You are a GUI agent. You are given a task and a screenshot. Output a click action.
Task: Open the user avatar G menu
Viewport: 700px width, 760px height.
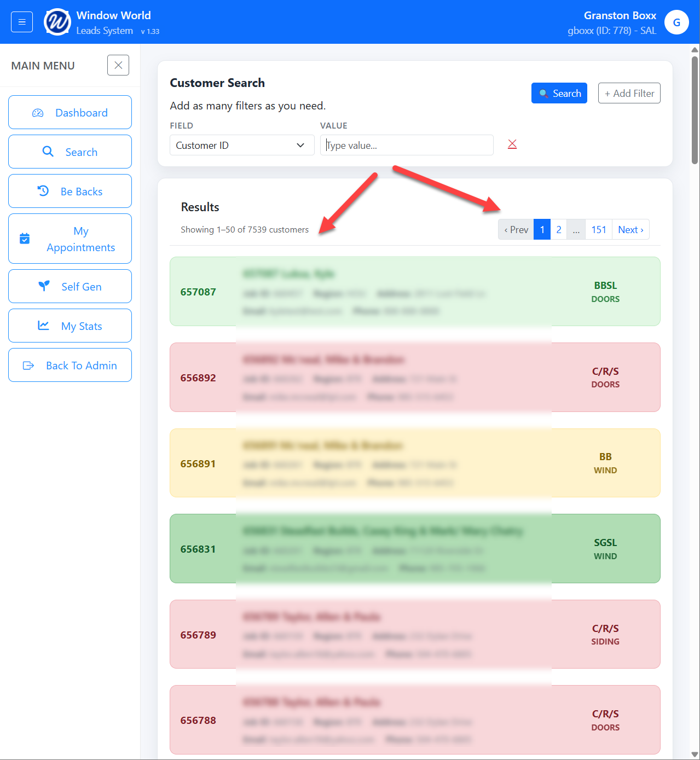(676, 22)
